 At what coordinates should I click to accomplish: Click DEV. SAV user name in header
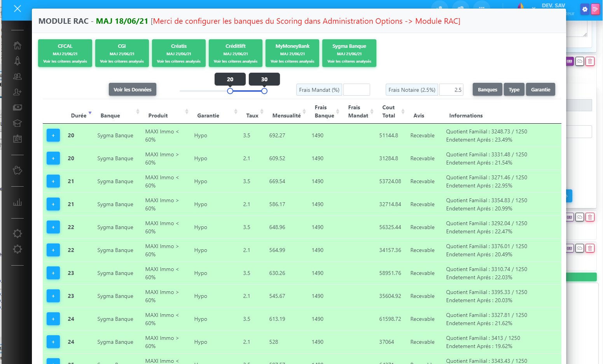[x=553, y=5]
